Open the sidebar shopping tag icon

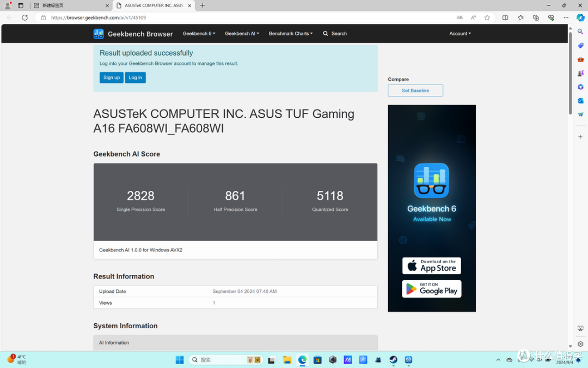pyautogui.click(x=580, y=45)
